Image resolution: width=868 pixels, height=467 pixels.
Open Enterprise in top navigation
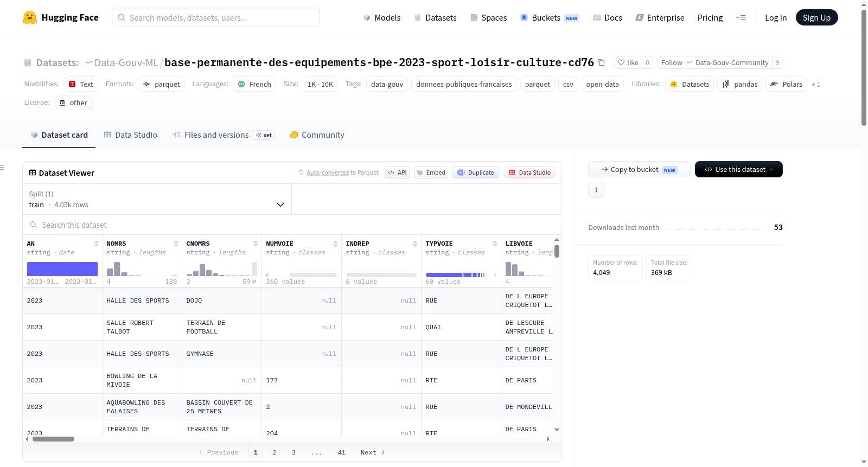[660, 17]
